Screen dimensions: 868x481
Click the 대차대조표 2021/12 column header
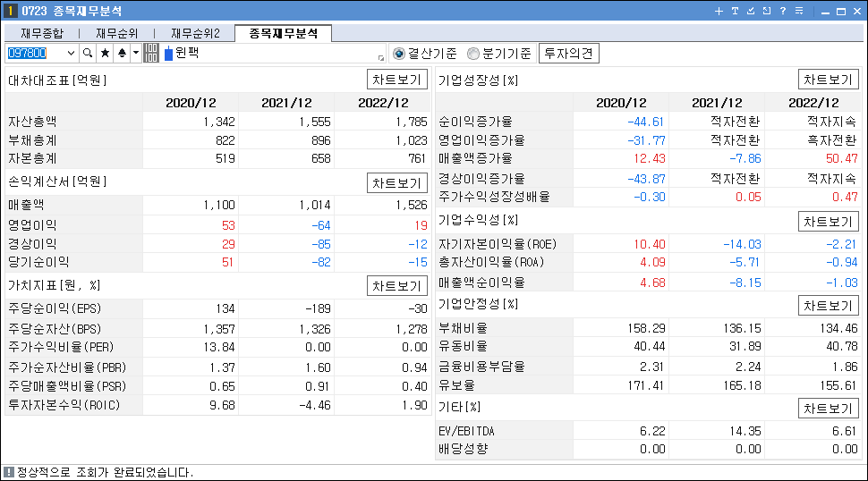pos(286,103)
